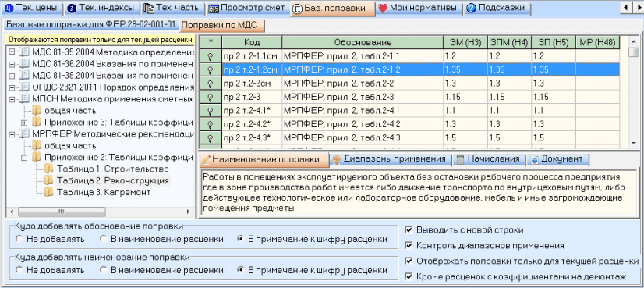Click lightbulb icon for пр.2 т.2-3
The height and width of the screenshot is (288, 644).
coord(211,98)
